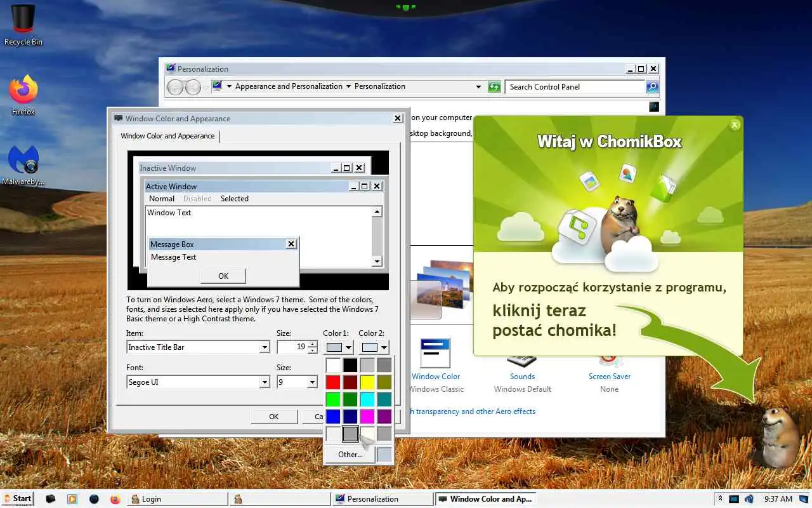Screen dimensions: 812x508
Task: Click the preview scrollbar up arrow
Action: click(377, 212)
